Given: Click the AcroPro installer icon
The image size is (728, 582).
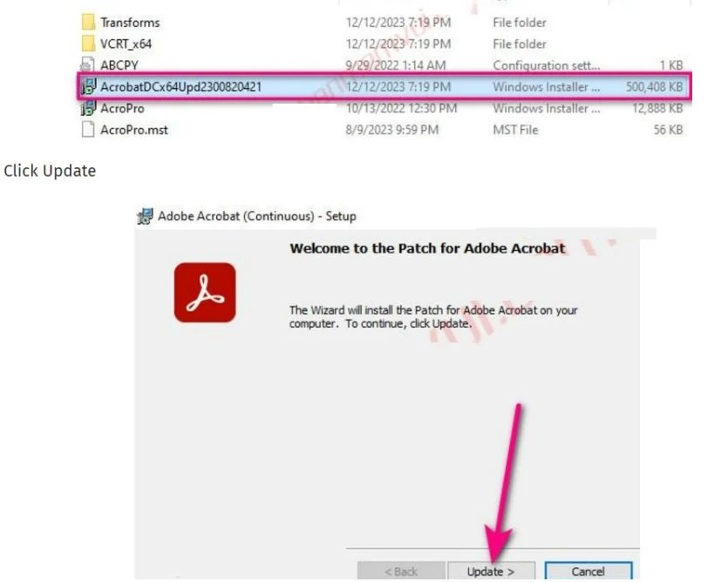Looking at the screenshot, I should 88,108.
